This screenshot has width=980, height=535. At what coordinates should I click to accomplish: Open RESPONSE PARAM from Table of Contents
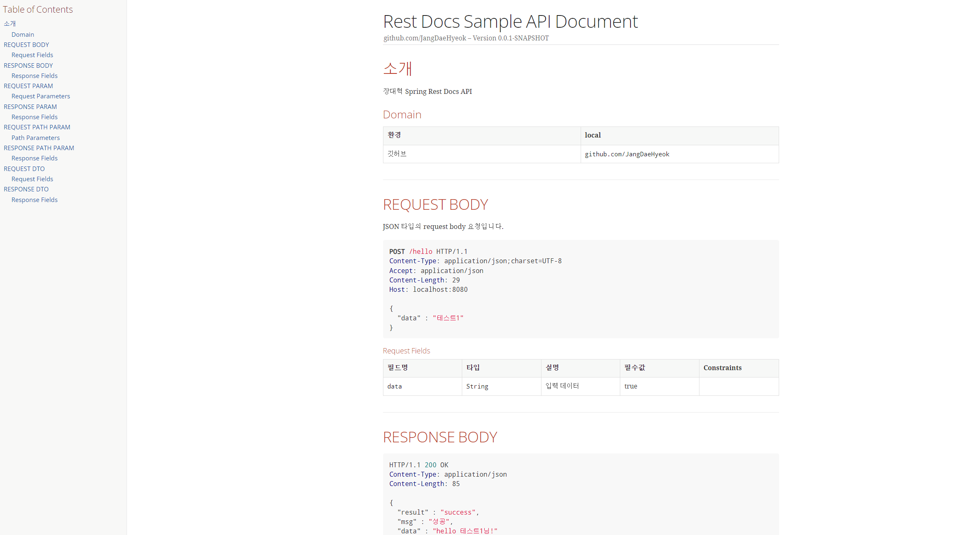[30, 107]
